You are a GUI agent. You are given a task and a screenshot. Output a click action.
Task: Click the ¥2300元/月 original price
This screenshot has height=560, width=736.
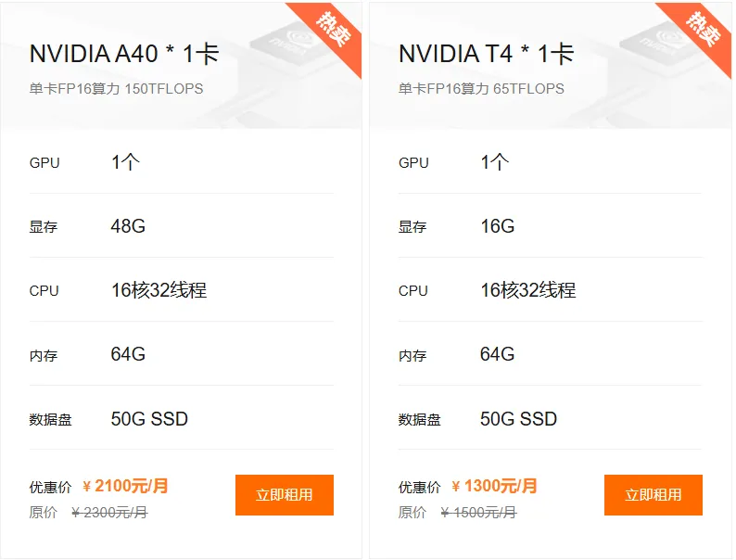point(109,512)
